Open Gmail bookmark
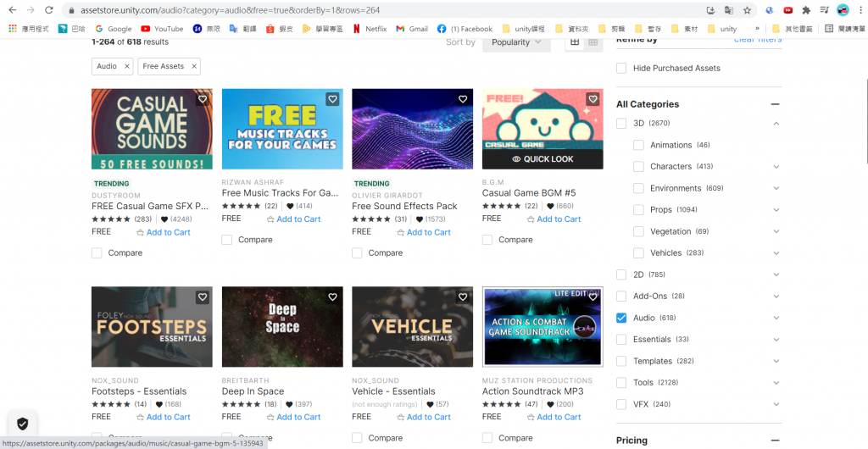868x449 pixels. (412, 29)
